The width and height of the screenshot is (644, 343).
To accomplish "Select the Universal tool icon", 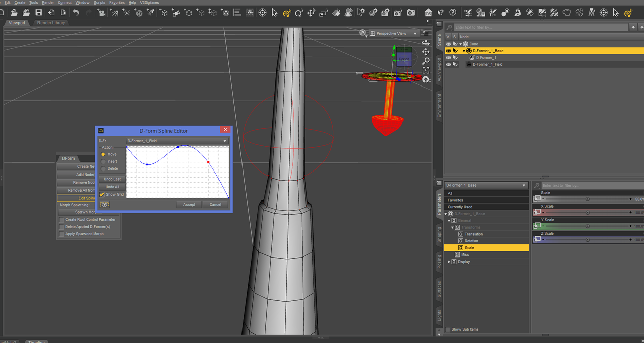I will tap(287, 13).
